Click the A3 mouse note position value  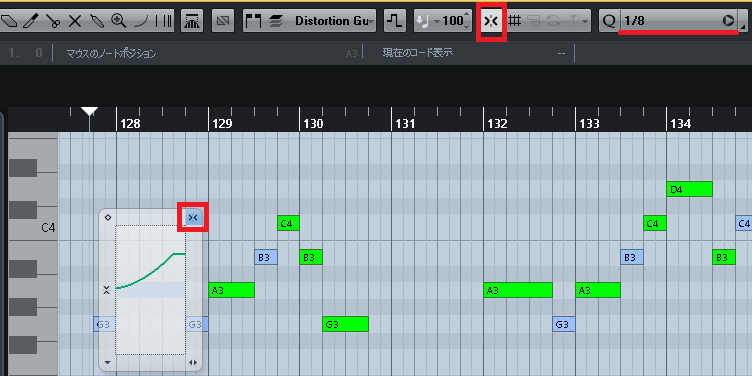click(x=351, y=54)
